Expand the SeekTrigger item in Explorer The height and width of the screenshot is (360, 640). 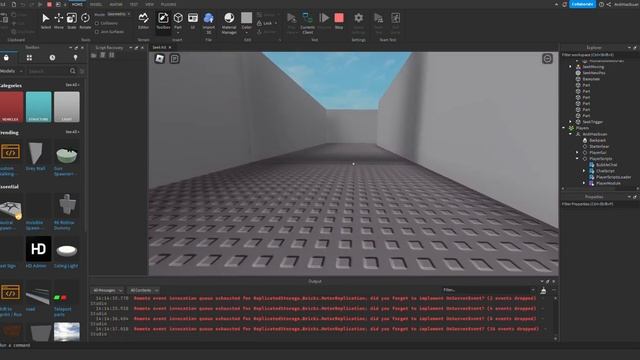click(571, 122)
